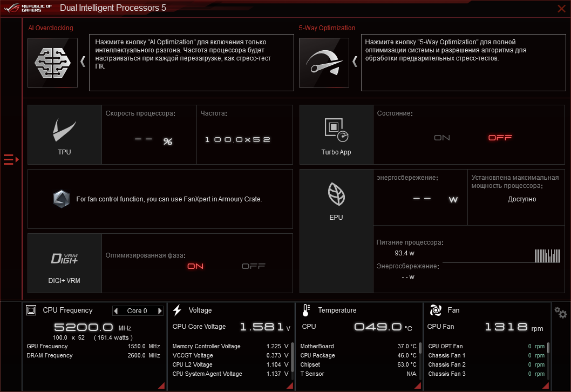Click the Fan monitor icon
Viewport: 571px width, 392px height.
pos(436,310)
